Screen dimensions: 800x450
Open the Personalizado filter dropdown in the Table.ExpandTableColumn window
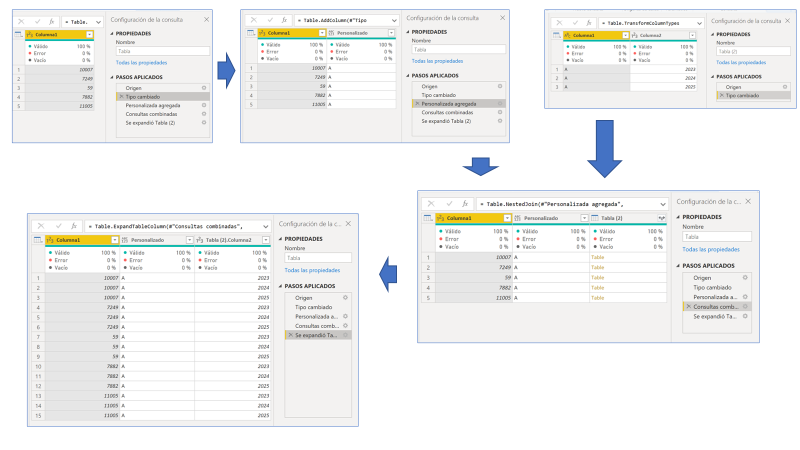pos(189,240)
